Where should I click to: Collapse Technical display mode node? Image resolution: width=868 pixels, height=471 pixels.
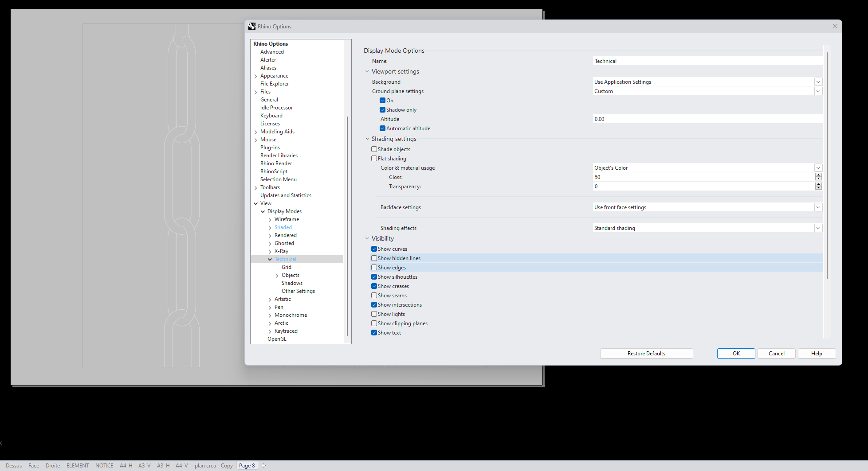coord(270,259)
